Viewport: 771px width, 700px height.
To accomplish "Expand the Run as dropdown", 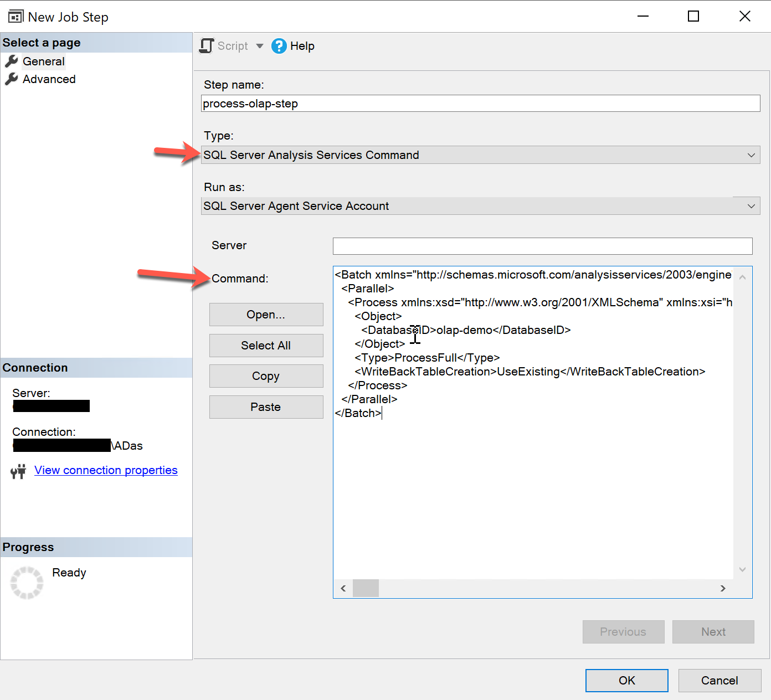I will point(751,206).
